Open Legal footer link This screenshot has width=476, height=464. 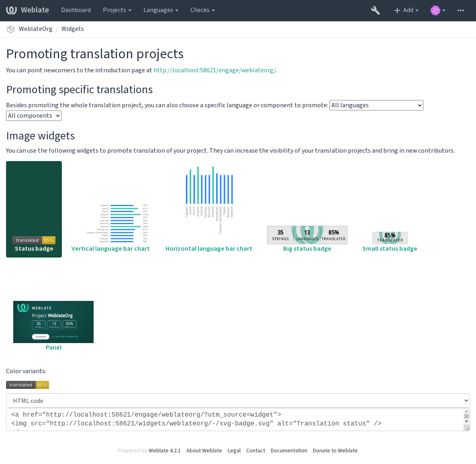[234, 451]
